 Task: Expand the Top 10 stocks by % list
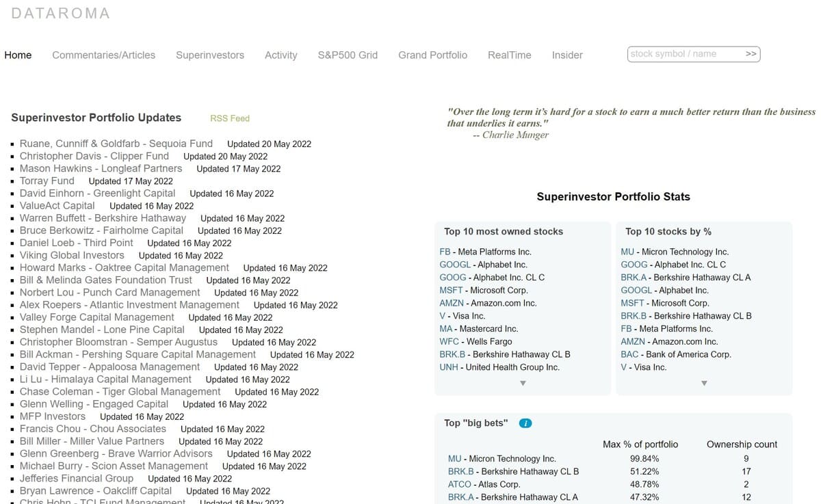pos(704,384)
